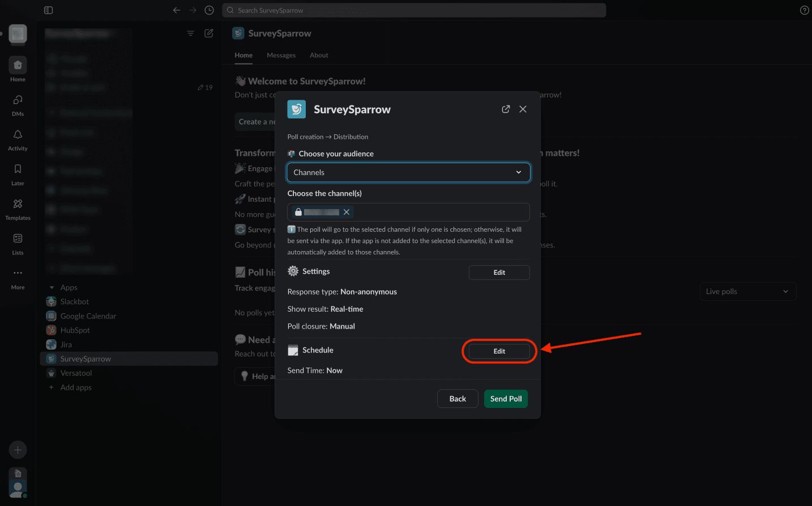Click Edit next to Settings
Image resolution: width=812 pixels, height=506 pixels.
coord(499,273)
